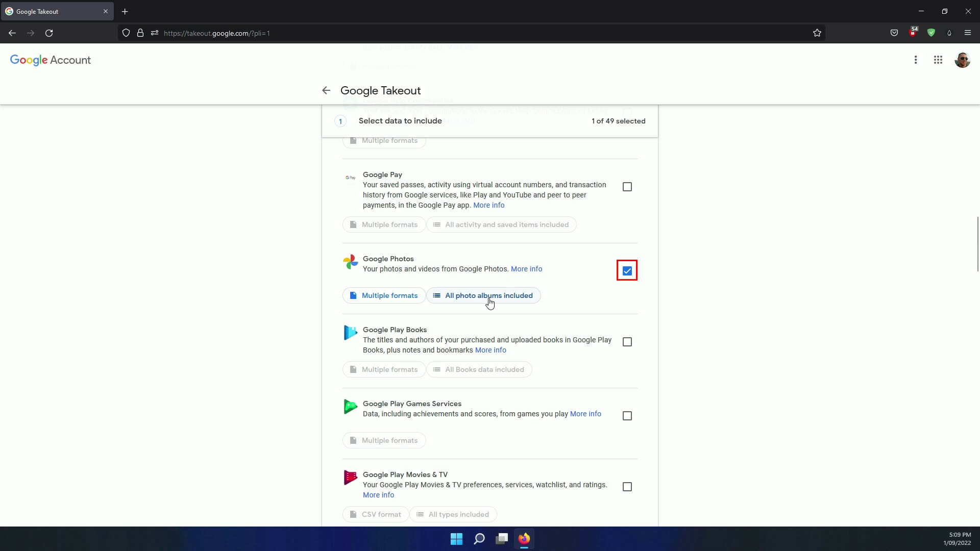The width and height of the screenshot is (980, 551).
Task: Open the three-dot more options menu
Action: [916, 60]
